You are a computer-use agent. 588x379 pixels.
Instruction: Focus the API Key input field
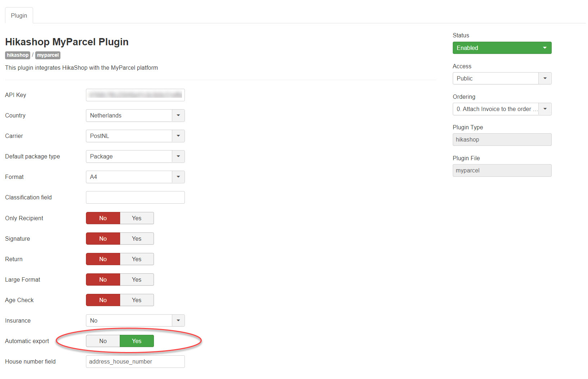(x=135, y=95)
